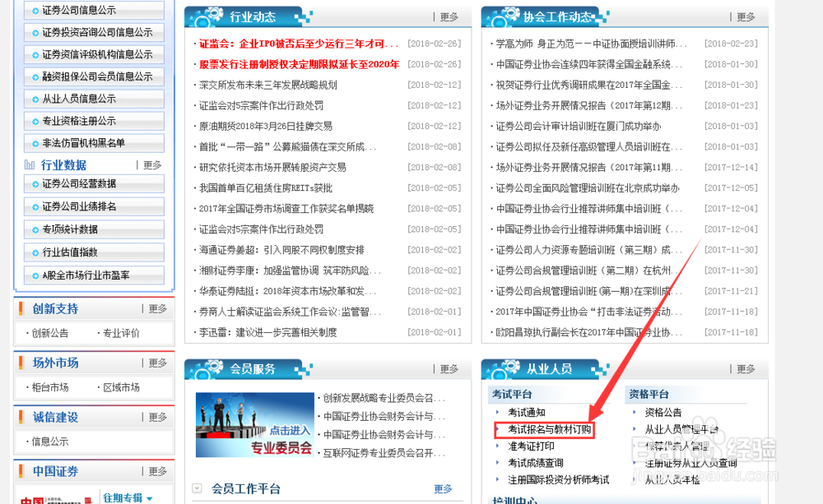Open 融资担保公司会员信息公示 sidebar item

tap(94, 76)
